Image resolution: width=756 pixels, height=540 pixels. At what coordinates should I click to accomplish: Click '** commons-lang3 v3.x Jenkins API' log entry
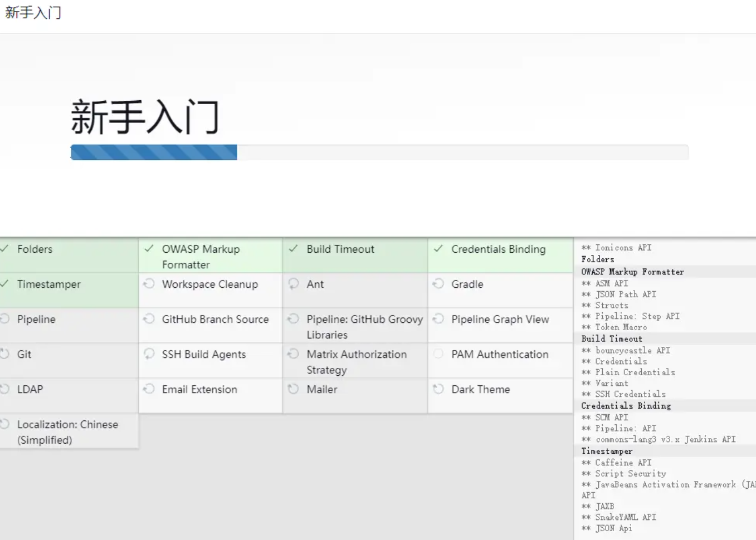[x=659, y=439]
